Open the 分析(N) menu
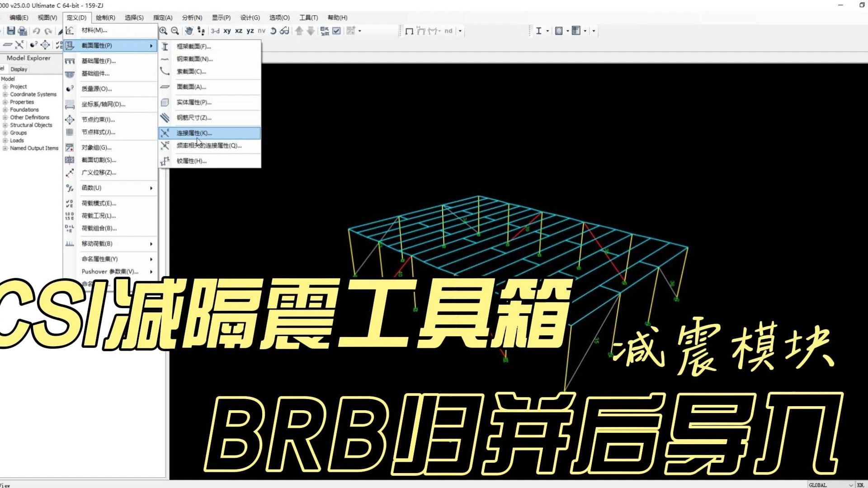 point(192,18)
